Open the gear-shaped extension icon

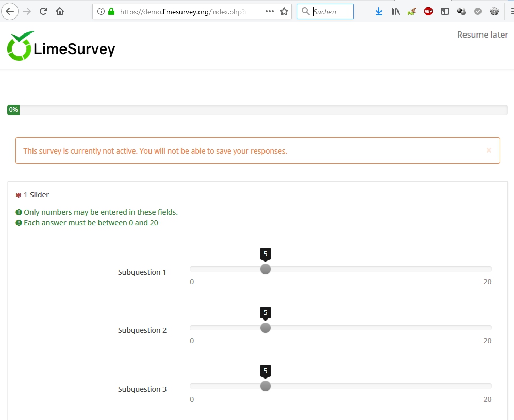click(494, 12)
